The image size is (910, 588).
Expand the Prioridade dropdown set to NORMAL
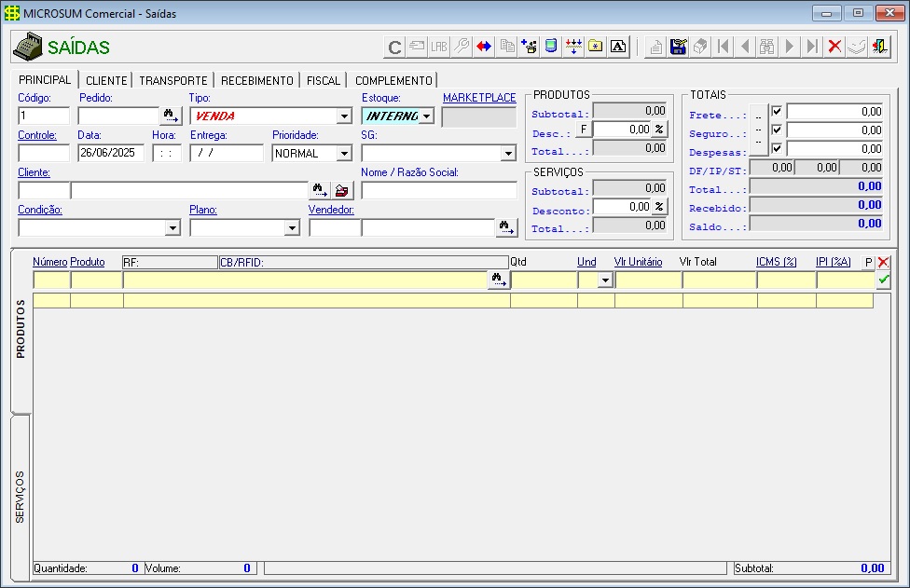click(x=343, y=154)
